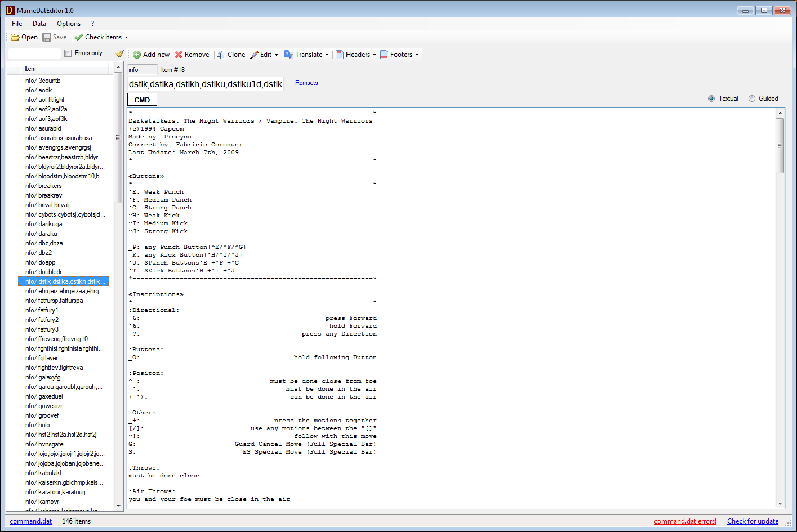Click the item search filter field
This screenshot has width=797, height=532.
[x=34, y=53]
